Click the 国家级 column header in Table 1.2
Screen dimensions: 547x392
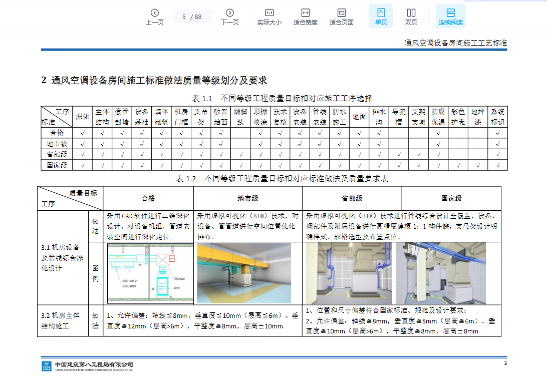pyautogui.click(x=451, y=198)
